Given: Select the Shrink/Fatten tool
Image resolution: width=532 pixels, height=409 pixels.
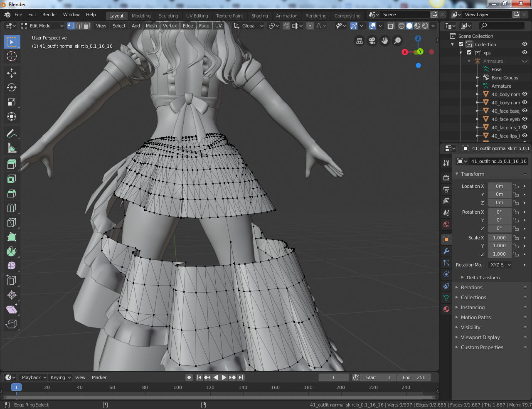Looking at the screenshot, I should point(12,296).
